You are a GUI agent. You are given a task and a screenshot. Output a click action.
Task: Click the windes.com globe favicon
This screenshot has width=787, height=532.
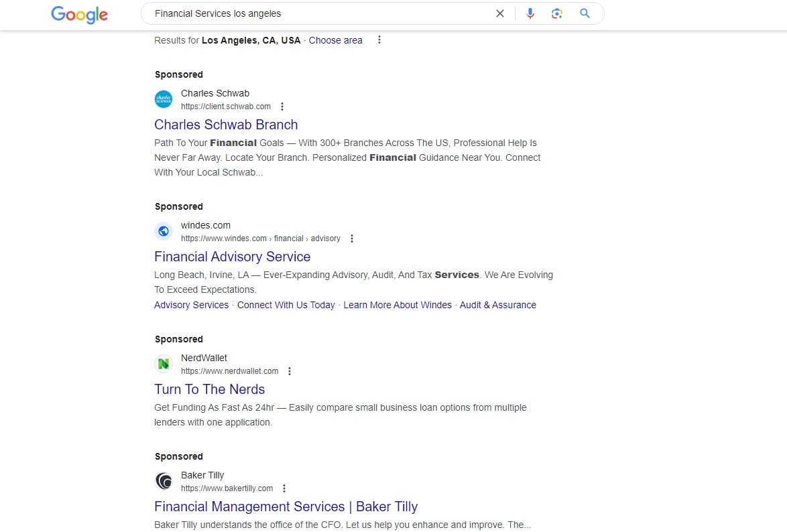point(163,230)
